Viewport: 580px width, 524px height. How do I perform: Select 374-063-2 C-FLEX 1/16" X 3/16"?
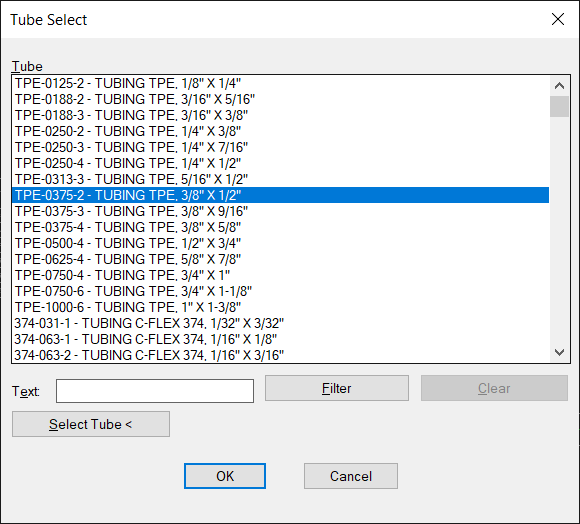click(x=280, y=355)
